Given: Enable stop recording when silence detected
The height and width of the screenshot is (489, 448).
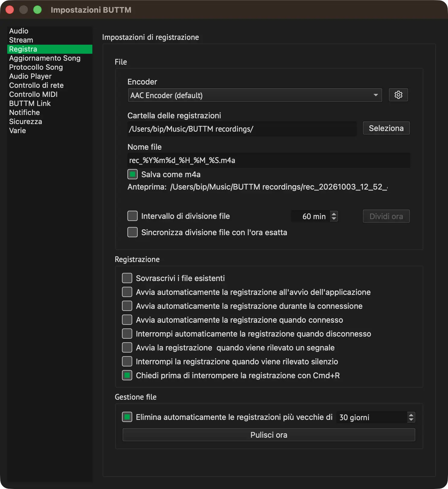Looking at the screenshot, I should point(127,362).
